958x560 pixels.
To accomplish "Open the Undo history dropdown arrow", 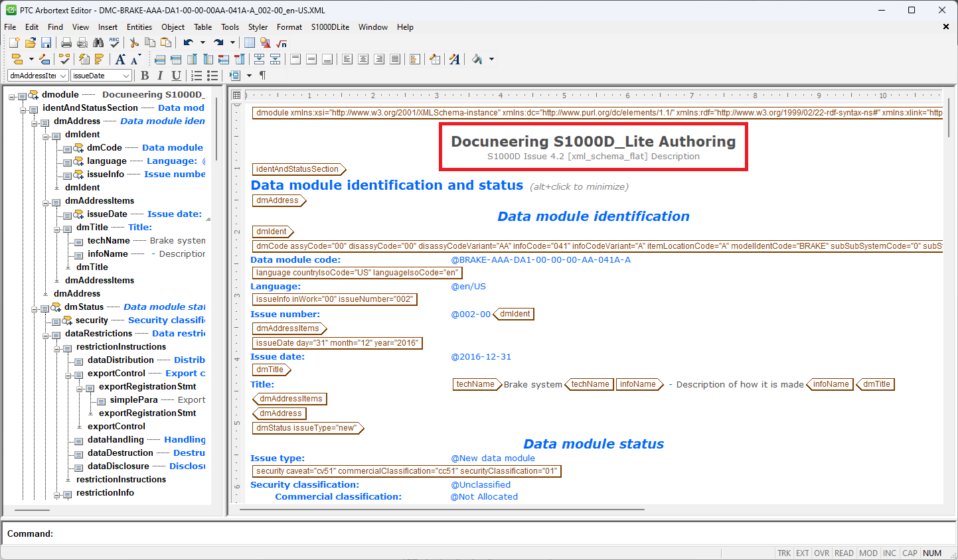I will pyautogui.click(x=202, y=42).
